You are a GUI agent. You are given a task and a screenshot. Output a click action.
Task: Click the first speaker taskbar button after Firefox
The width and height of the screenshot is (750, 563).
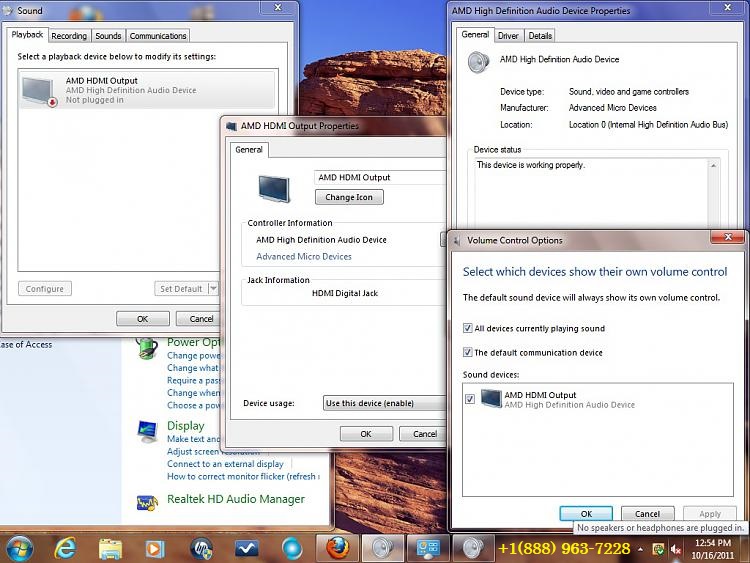[383, 548]
